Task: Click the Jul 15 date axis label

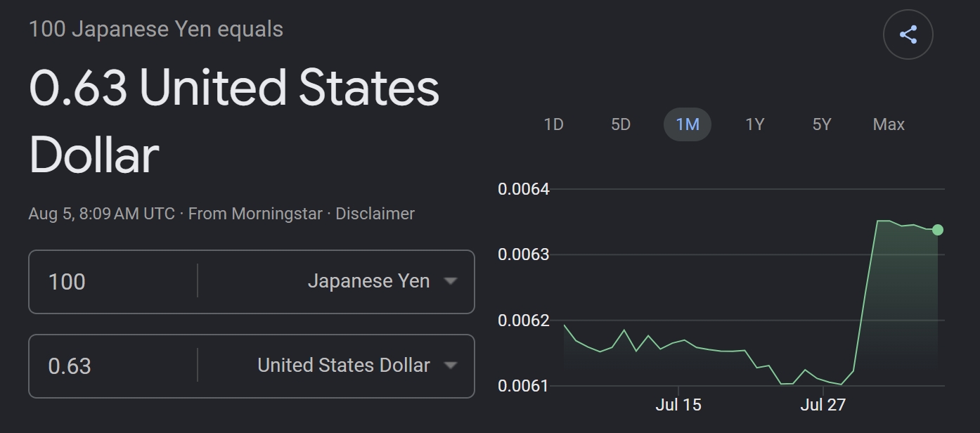Action: coord(678,405)
